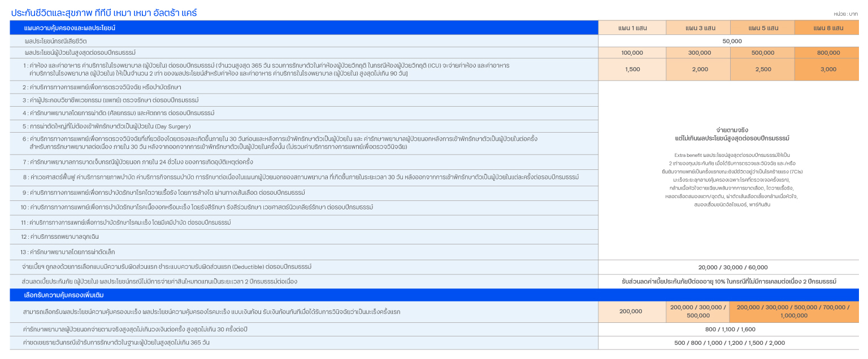
Task: Click the จ่ายตามจริง heading text
Action: [732, 130]
